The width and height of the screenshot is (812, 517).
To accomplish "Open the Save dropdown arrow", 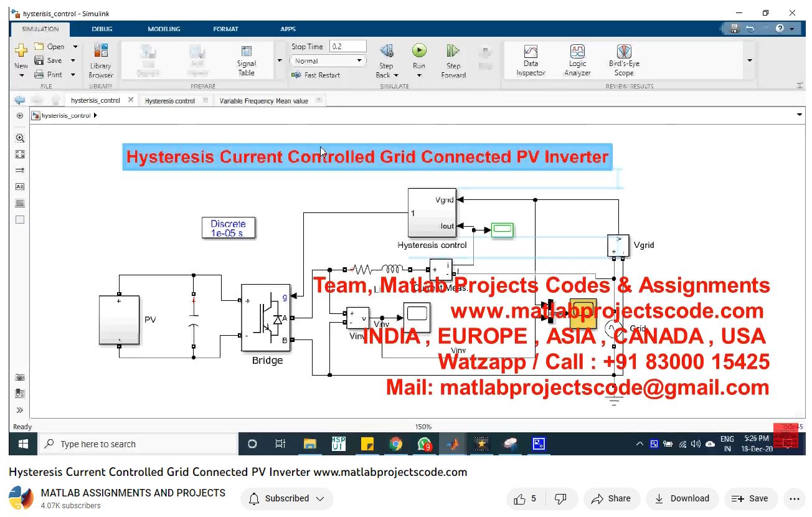I will click(x=73, y=60).
